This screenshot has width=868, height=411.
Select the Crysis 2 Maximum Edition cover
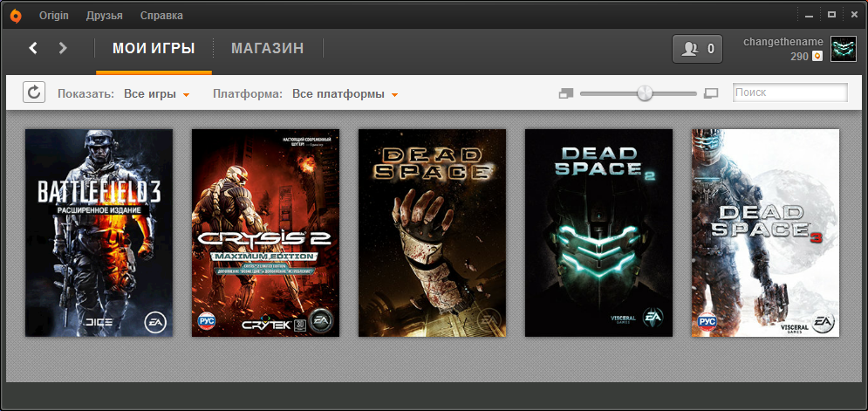(x=266, y=233)
